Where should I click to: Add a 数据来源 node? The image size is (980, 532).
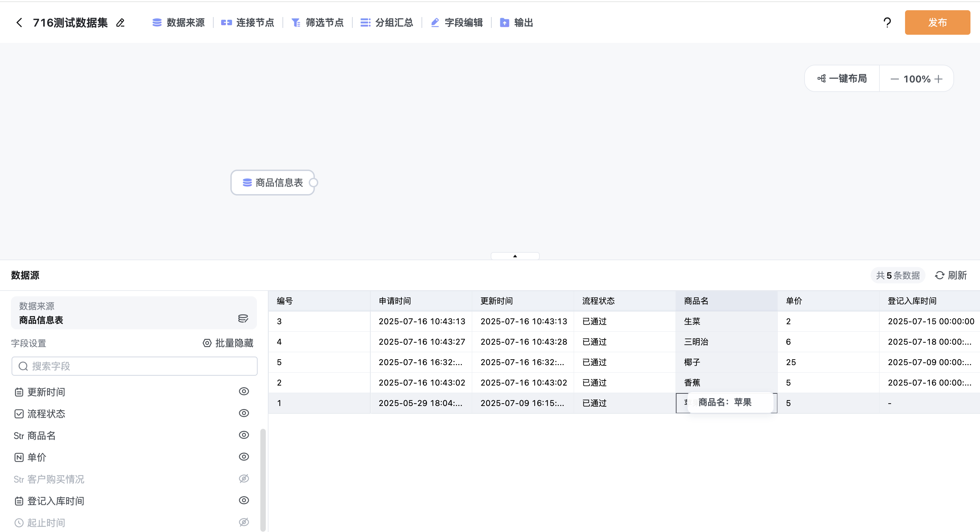point(179,23)
